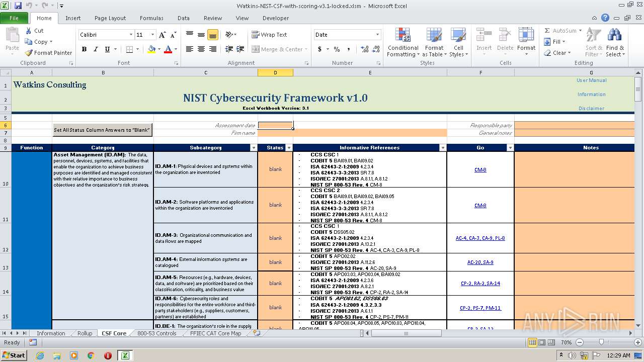This screenshot has height=362, width=644.
Task: Toggle Underline formatting
Action: (107, 49)
